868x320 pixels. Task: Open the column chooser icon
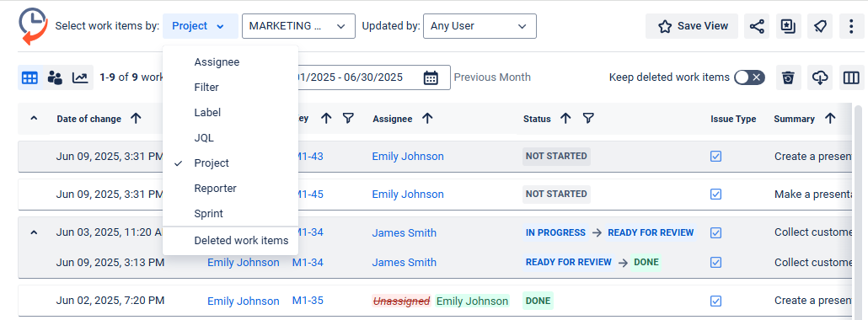tap(852, 77)
